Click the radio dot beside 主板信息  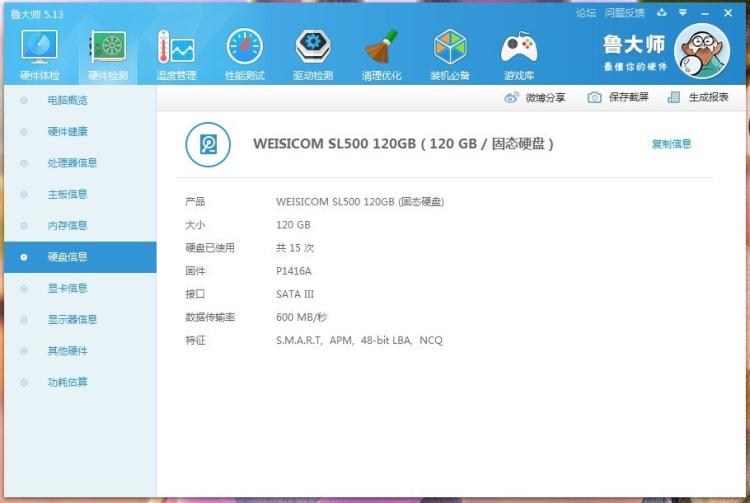click(24, 194)
